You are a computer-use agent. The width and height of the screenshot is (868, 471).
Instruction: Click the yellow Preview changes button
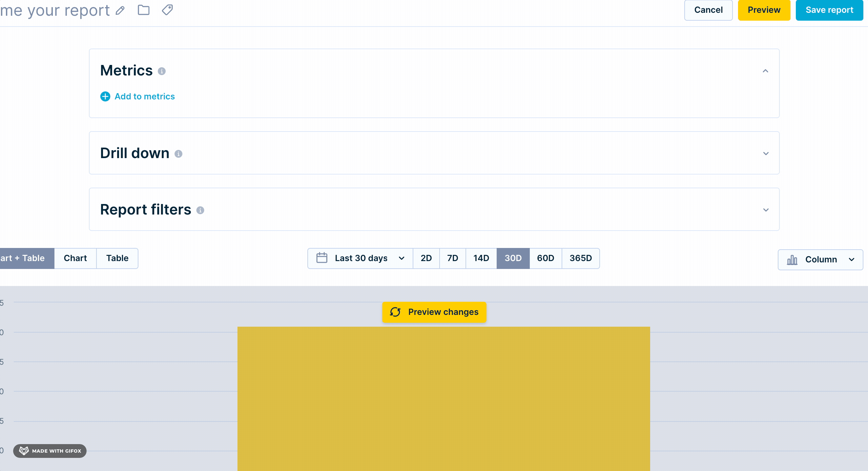(x=434, y=312)
